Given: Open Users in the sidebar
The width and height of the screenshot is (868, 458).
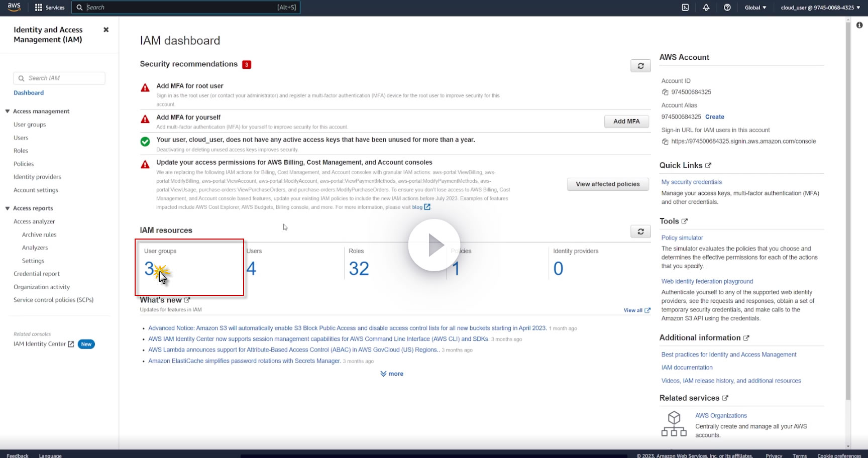Looking at the screenshot, I should click(x=21, y=138).
